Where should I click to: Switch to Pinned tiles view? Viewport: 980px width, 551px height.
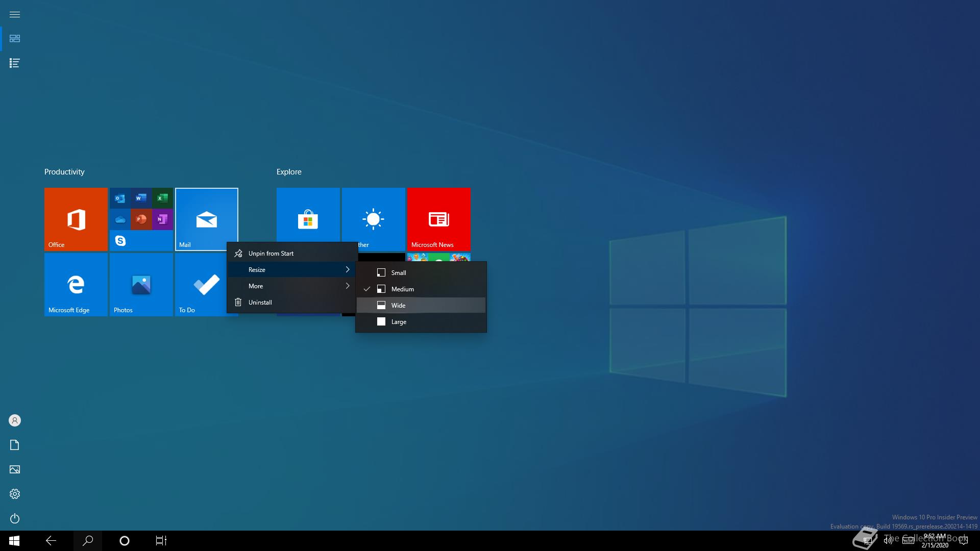15,39
